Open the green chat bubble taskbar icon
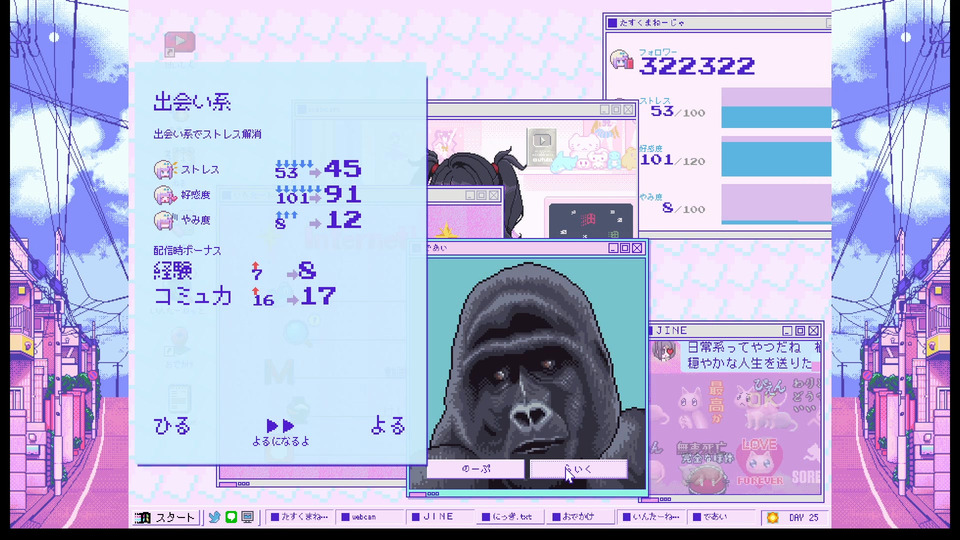The height and width of the screenshot is (540, 960). (x=231, y=517)
